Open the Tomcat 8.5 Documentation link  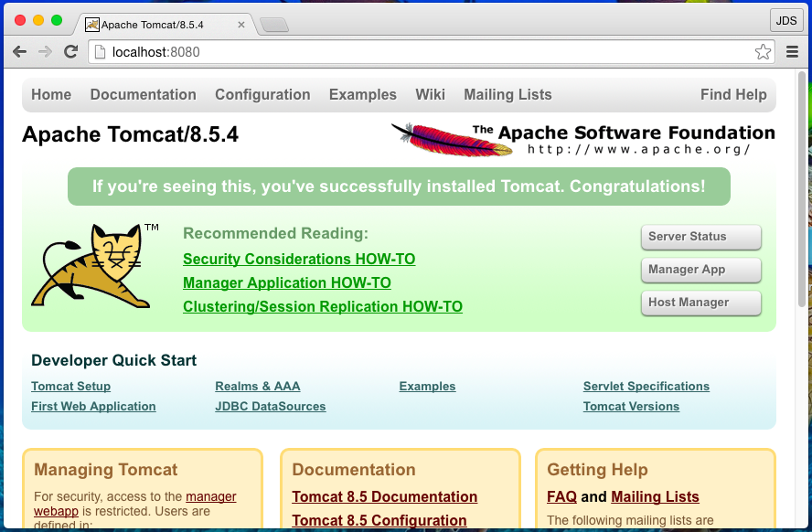(x=384, y=496)
